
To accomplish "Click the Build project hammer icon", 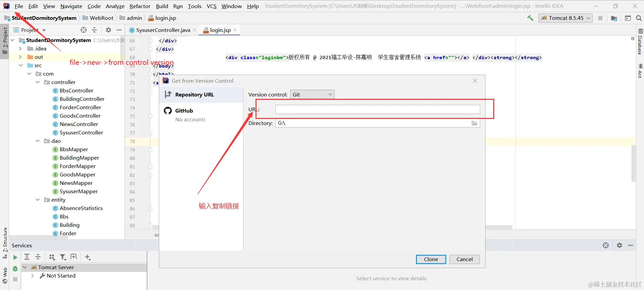I will click(530, 18).
